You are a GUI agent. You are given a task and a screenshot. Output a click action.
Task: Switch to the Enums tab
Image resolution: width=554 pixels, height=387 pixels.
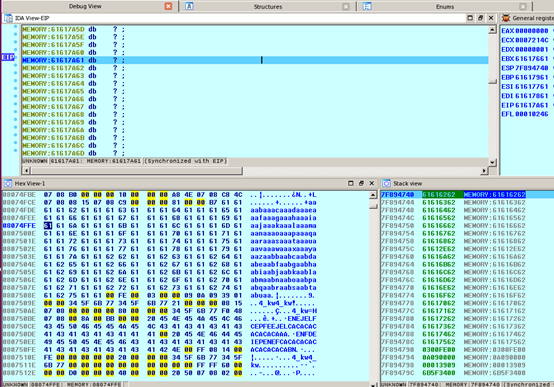445,6
